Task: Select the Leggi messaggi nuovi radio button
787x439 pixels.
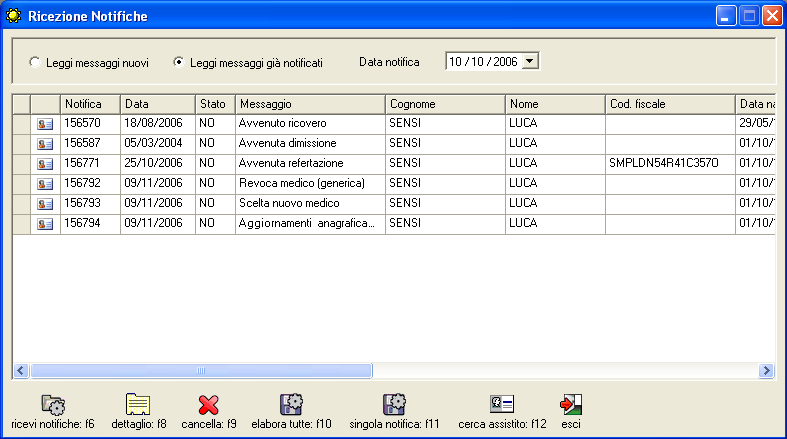Action: [36, 63]
